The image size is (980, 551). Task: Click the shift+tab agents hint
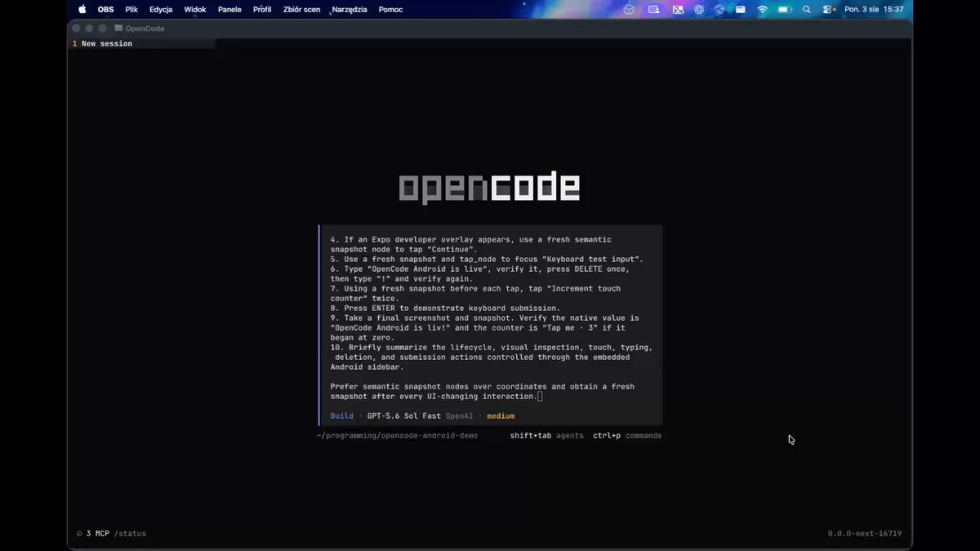tap(546, 436)
